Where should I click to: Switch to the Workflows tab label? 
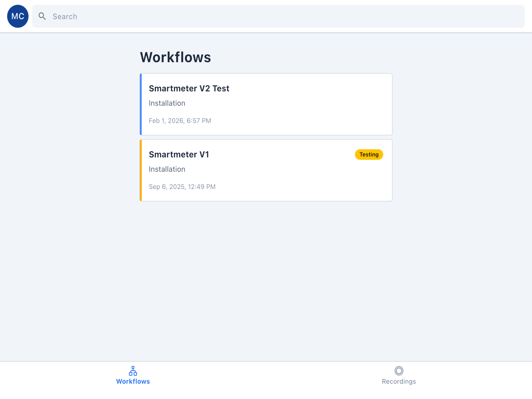point(133,381)
